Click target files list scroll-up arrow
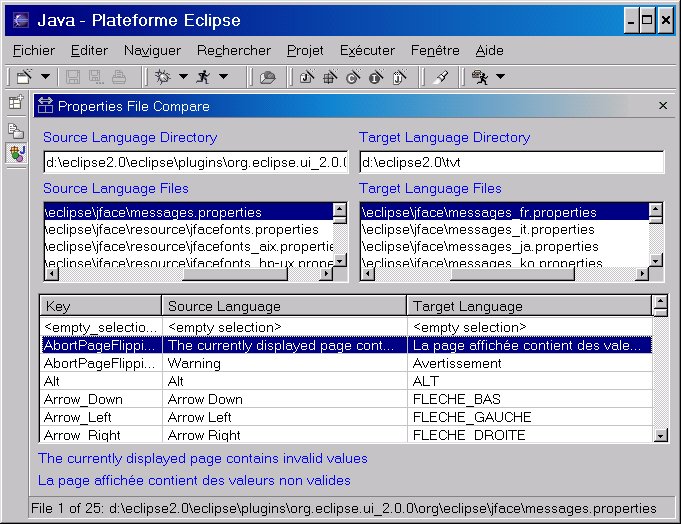Screen dimensions: 681x524 click(x=656, y=209)
